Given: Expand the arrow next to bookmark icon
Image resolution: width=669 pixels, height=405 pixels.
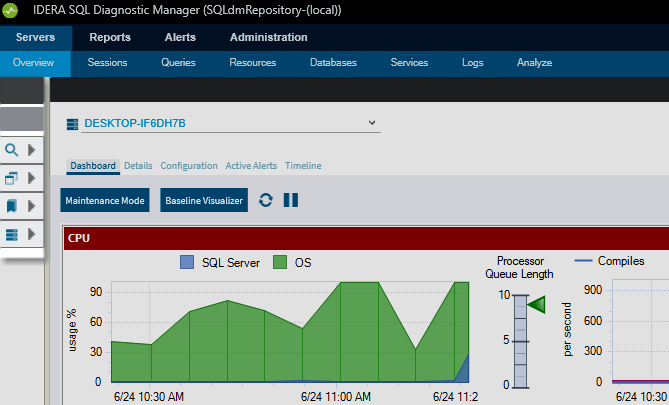Looking at the screenshot, I should (32, 206).
